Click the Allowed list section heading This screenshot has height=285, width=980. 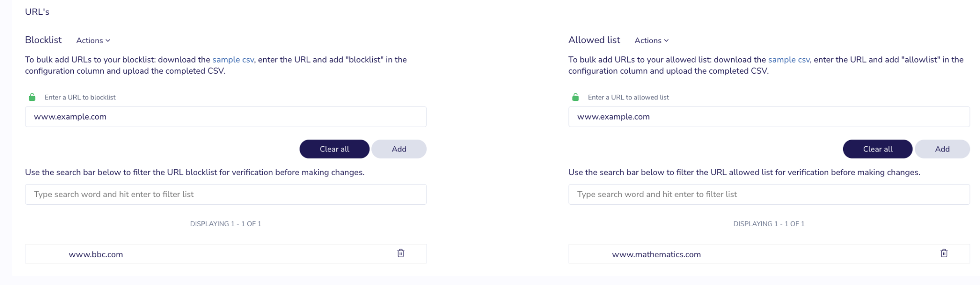pos(594,40)
